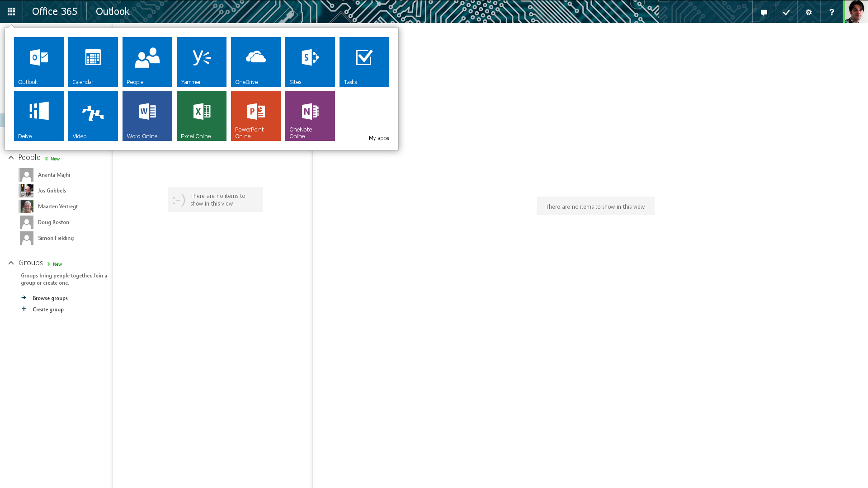The image size is (868, 488).
Task: Click the checkmark icon in the header
Action: click(x=787, y=12)
